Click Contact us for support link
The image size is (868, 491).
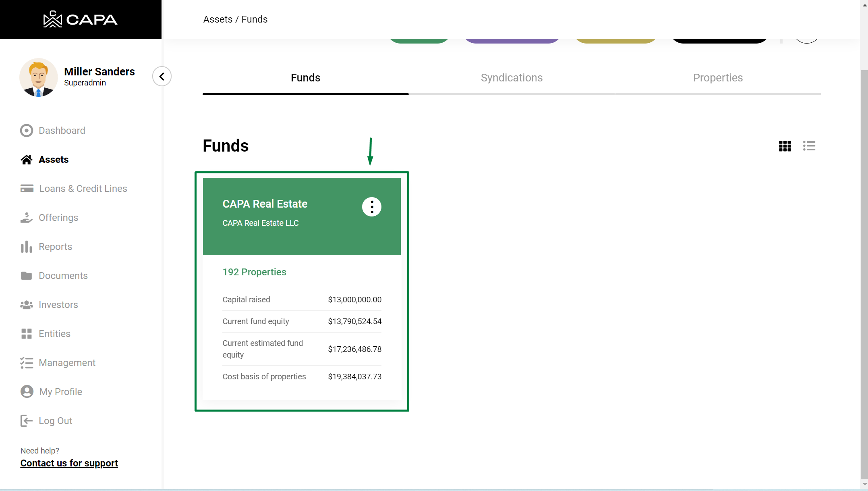pyautogui.click(x=69, y=463)
